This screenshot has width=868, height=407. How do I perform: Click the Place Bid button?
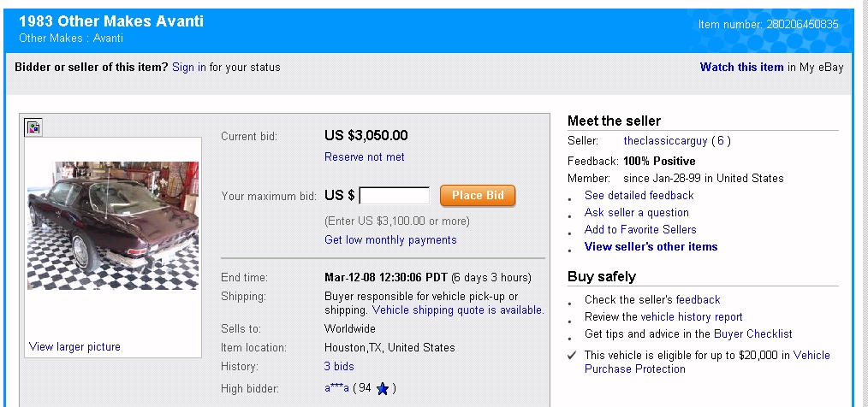tap(478, 196)
